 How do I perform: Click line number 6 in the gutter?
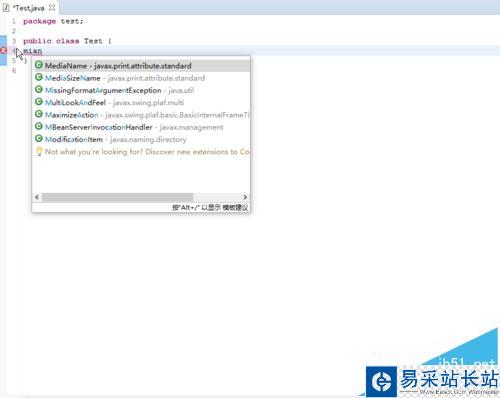point(14,71)
